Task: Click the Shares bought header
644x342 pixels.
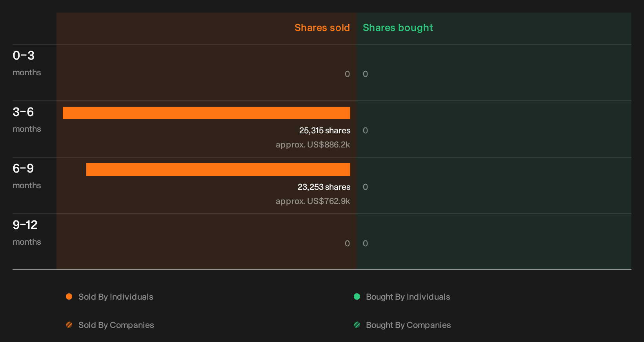Action: [398, 28]
